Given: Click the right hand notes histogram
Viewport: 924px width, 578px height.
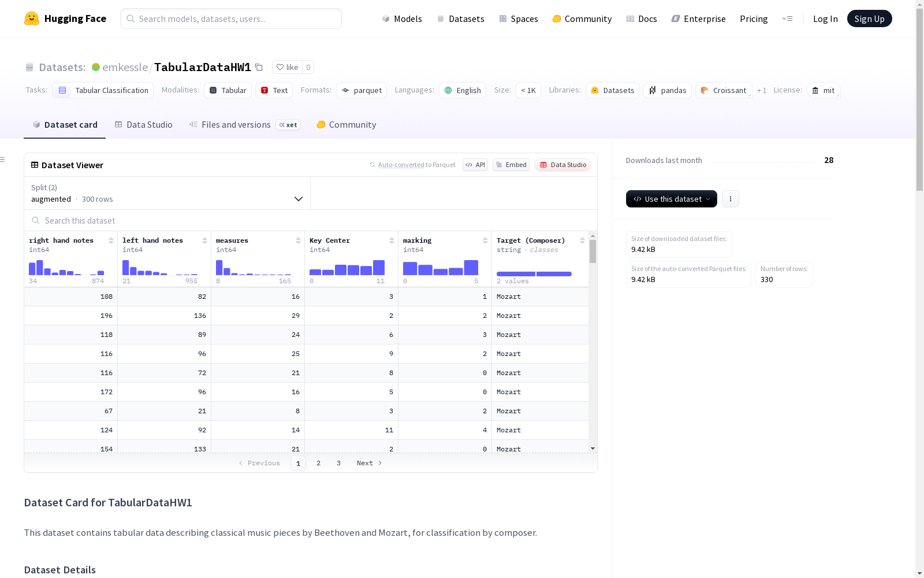Looking at the screenshot, I should pyautogui.click(x=66, y=268).
